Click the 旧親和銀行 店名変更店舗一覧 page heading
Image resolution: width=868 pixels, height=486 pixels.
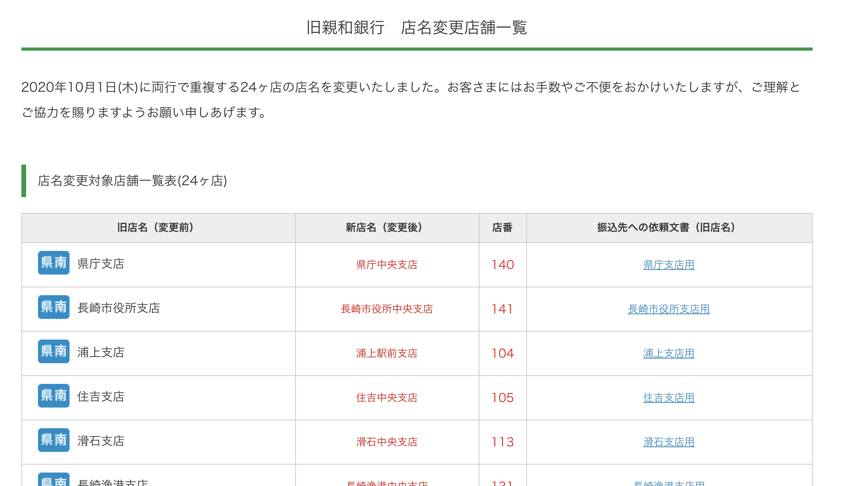[416, 28]
